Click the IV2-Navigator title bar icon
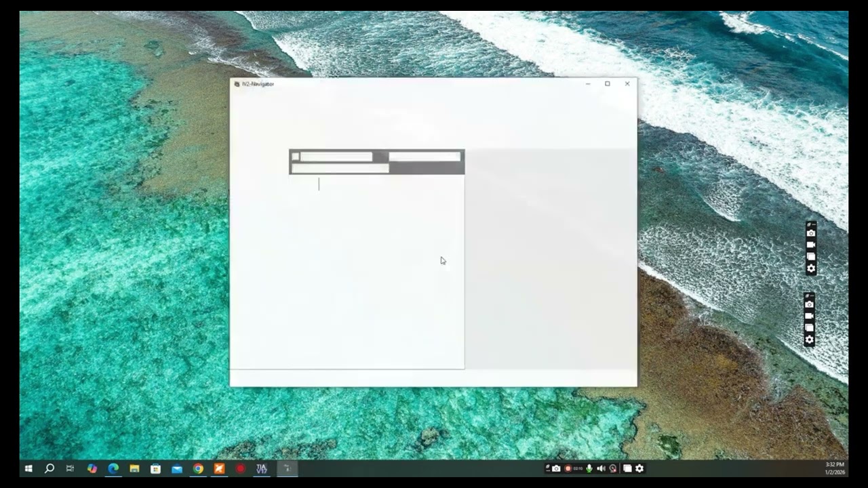Viewport: 868px width, 488px height. click(237, 84)
